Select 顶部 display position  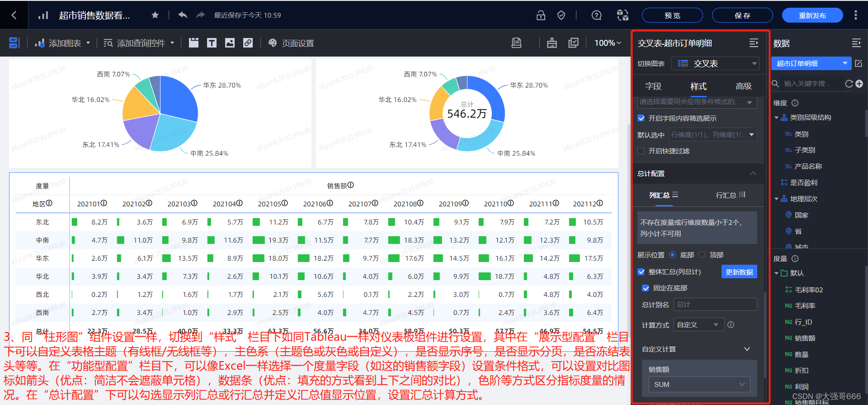[702, 255]
